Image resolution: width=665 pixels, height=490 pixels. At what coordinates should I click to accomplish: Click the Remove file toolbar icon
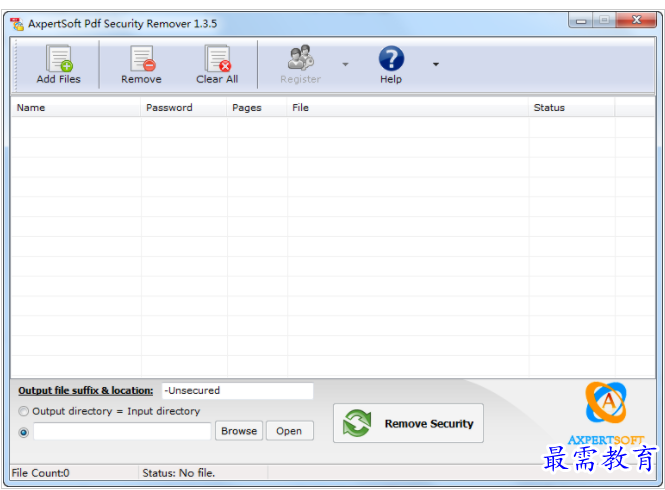point(142,58)
